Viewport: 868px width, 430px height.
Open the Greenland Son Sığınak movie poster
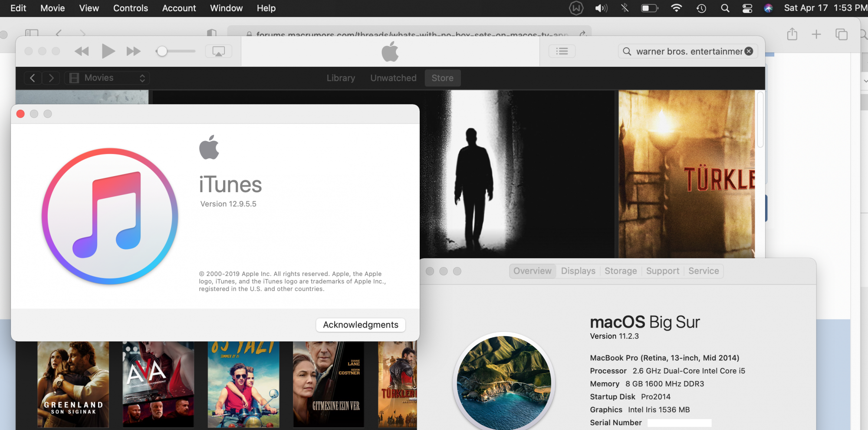click(x=73, y=384)
